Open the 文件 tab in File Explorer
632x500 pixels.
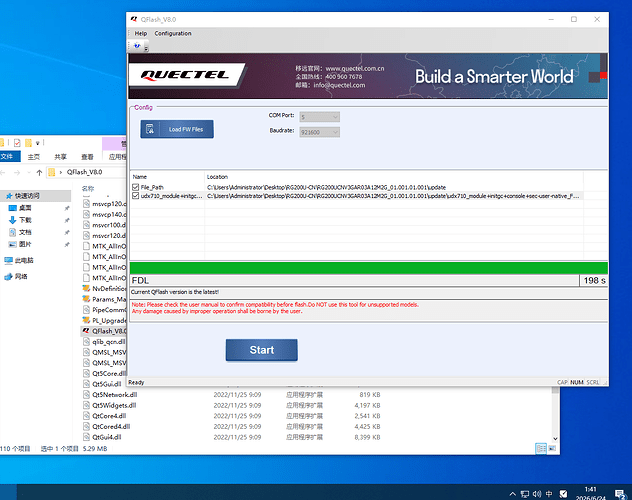click(7, 156)
